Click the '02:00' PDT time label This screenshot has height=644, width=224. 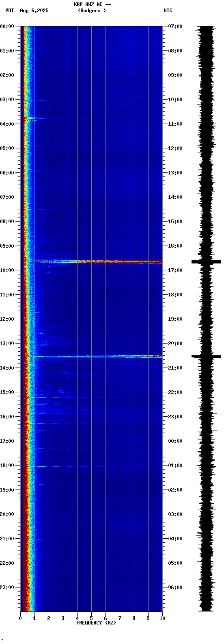pos(7,75)
